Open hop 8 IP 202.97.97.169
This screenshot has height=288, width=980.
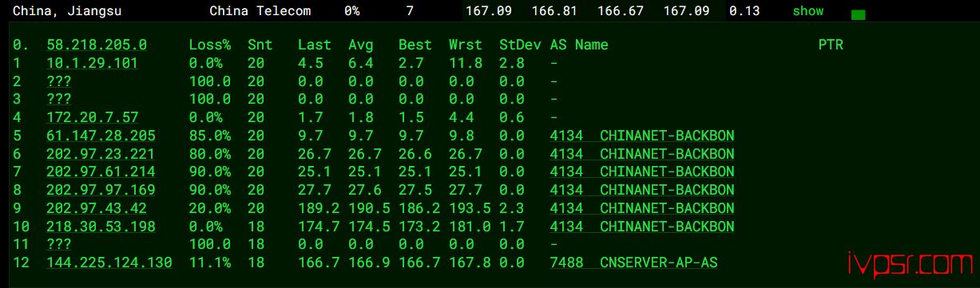point(101,190)
